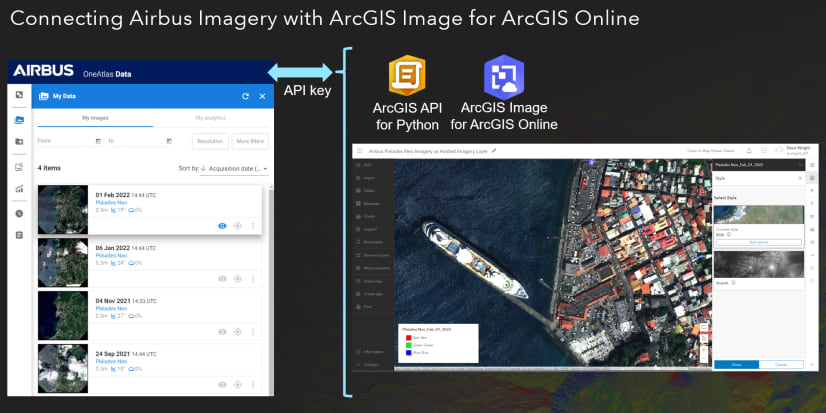This screenshot has height=413, width=826.
Task: Click the locate target icon for 01 Feb 2022
Action: tap(238, 226)
